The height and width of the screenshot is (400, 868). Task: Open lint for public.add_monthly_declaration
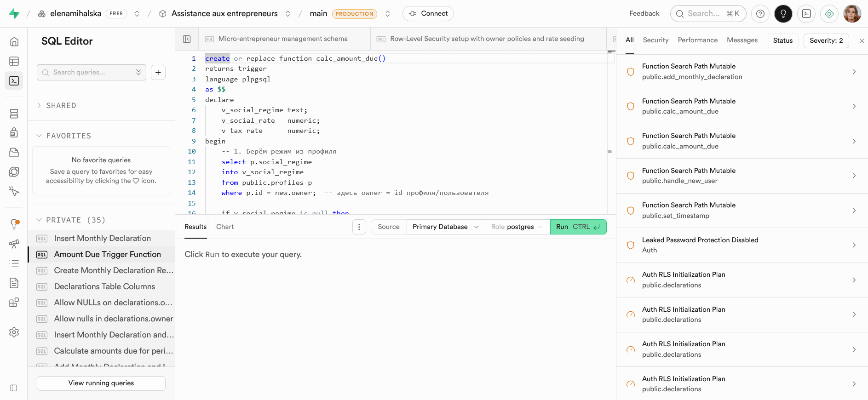[x=742, y=72]
